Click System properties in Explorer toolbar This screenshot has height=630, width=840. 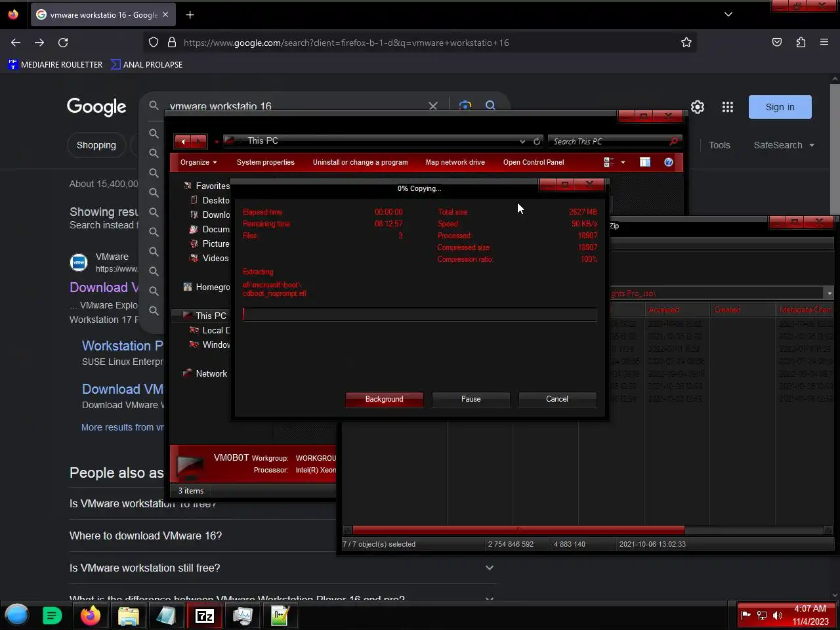[266, 162]
